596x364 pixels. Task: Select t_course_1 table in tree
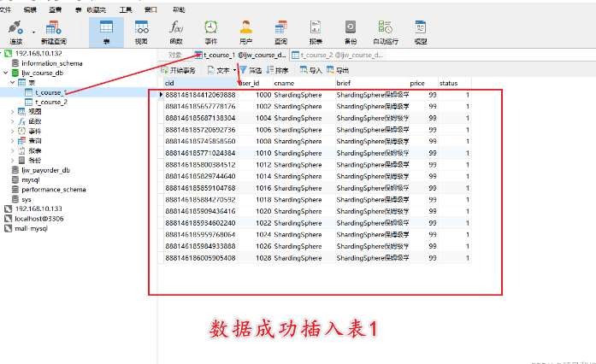(x=50, y=92)
